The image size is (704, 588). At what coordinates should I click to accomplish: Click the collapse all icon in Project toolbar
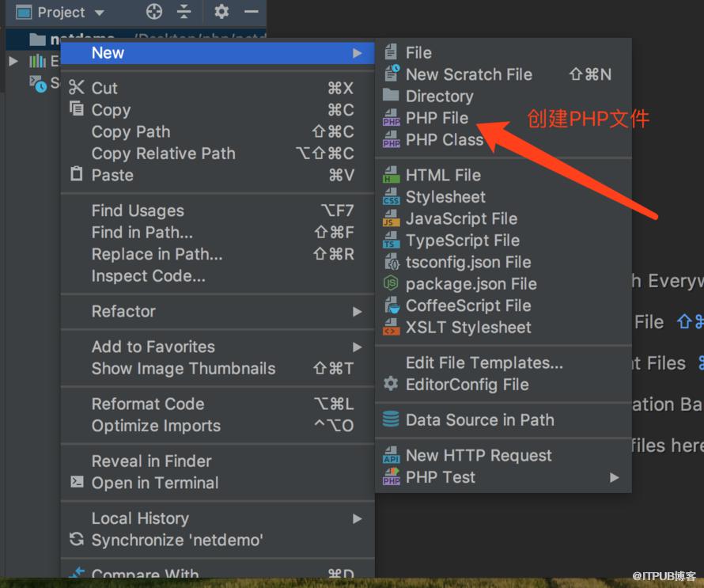184,12
